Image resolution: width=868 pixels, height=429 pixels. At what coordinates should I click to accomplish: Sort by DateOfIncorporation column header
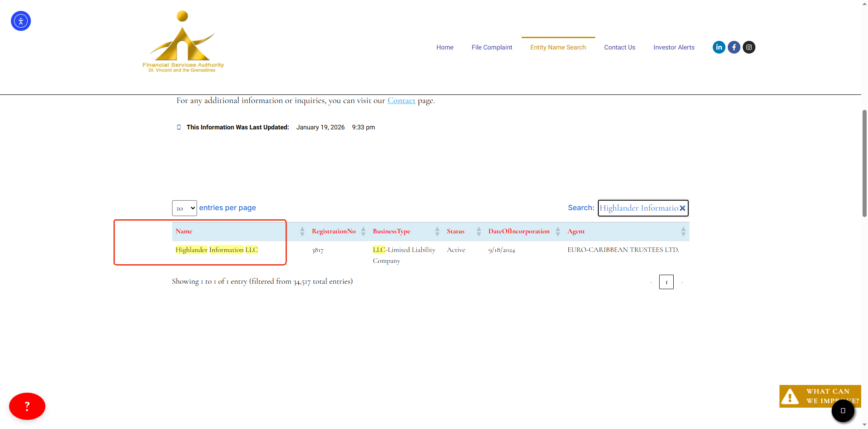[x=519, y=232]
